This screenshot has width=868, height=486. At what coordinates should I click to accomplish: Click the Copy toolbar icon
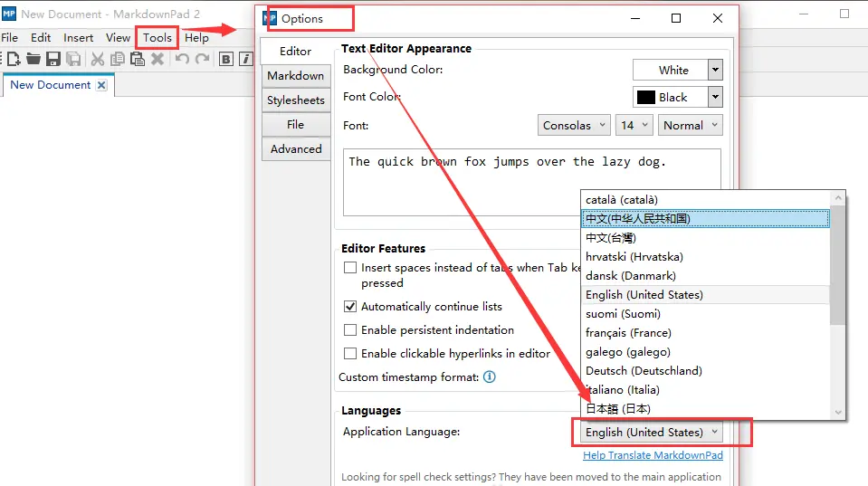click(x=118, y=59)
